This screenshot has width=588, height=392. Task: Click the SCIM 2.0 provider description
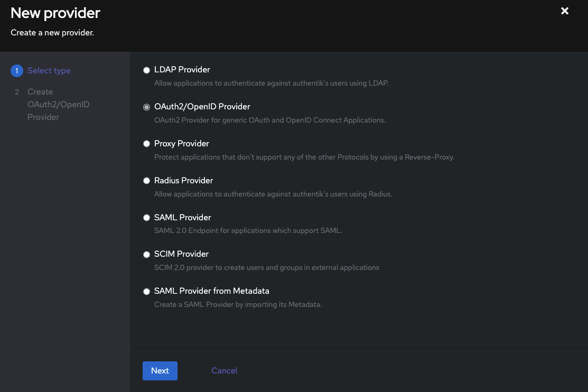[266, 267]
